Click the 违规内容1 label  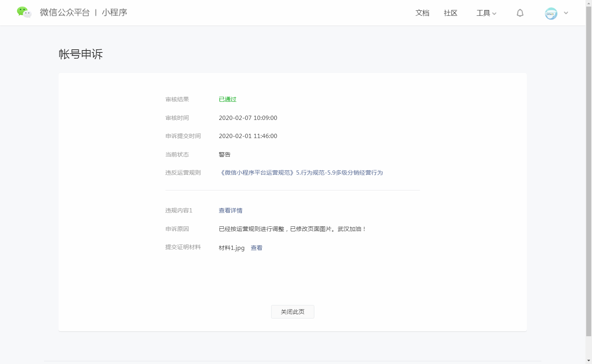(179, 211)
